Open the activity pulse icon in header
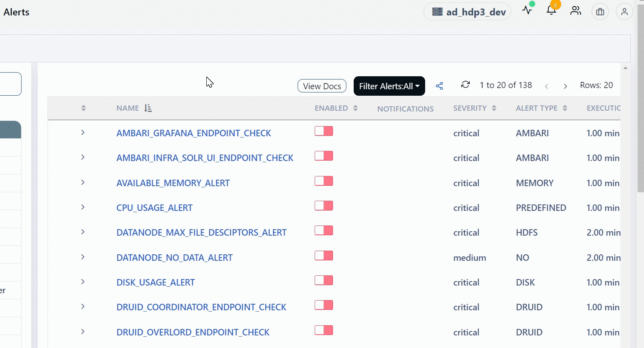 [527, 10]
